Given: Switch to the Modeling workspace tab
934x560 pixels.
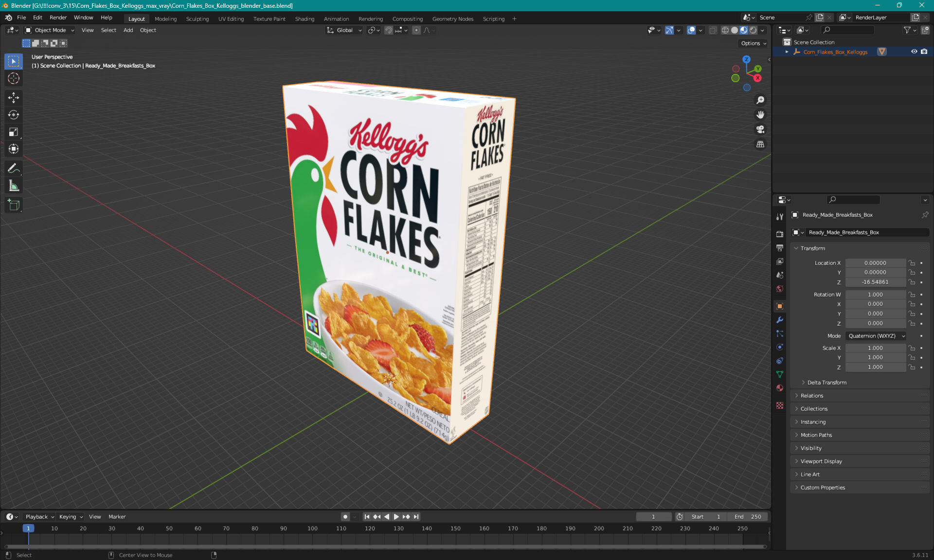Looking at the screenshot, I should (x=165, y=19).
